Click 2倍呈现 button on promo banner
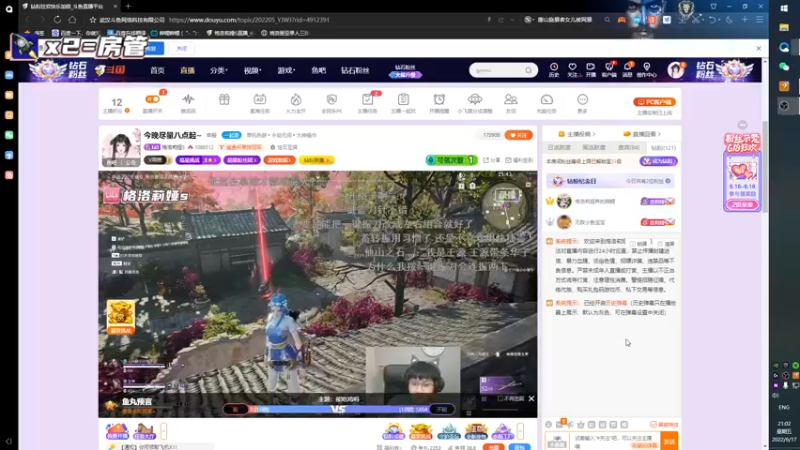Screen dimensions: 800x450 [742, 205]
